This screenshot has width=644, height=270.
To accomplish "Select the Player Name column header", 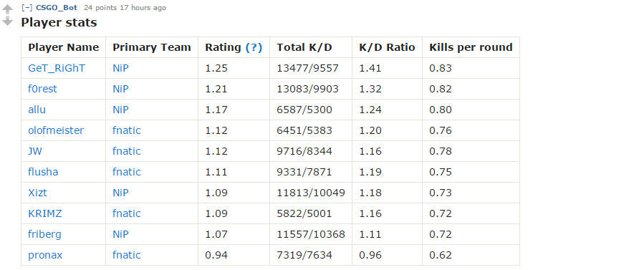I will pos(64,47).
